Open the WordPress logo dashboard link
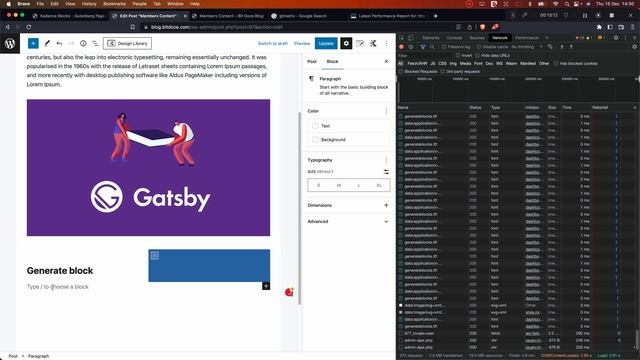The width and height of the screenshot is (640, 360). (x=10, y=43)
